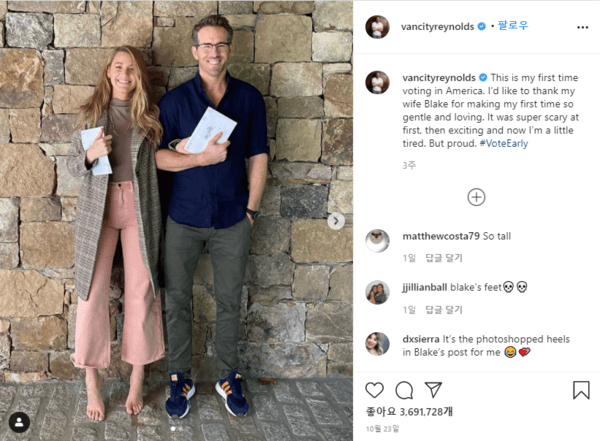Open dxsierra profile avatar

coord(377,344)
